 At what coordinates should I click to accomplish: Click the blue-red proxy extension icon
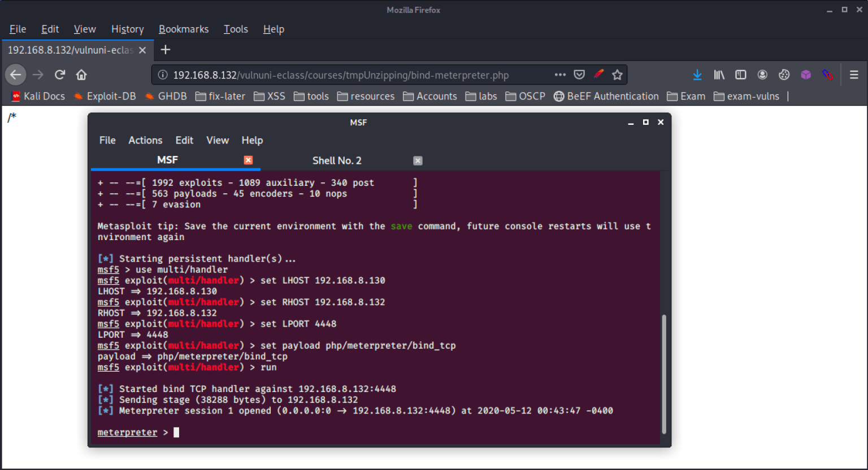point(827,75)
